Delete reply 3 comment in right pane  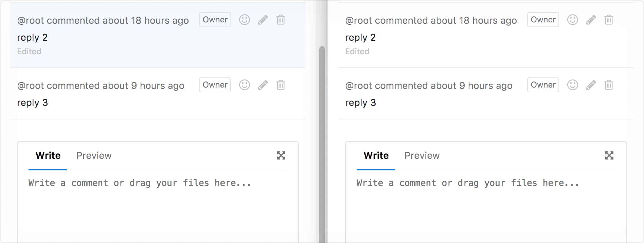pyautogui.click(x=609, y=85)
